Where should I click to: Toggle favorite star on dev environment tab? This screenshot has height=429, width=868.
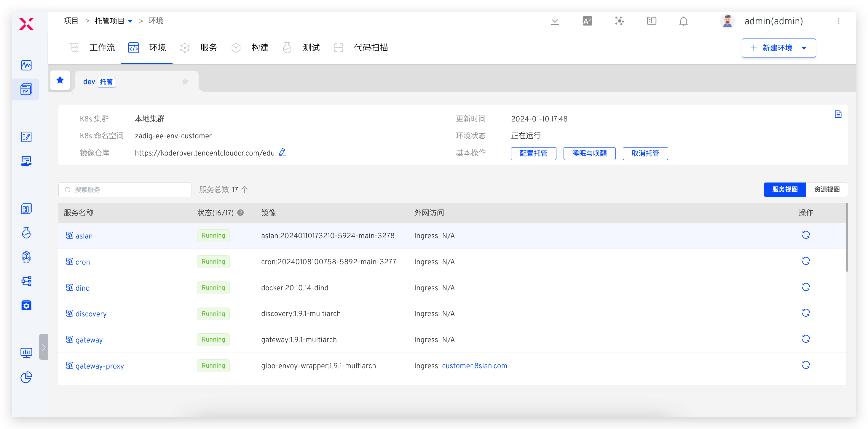tap(185, 81)
